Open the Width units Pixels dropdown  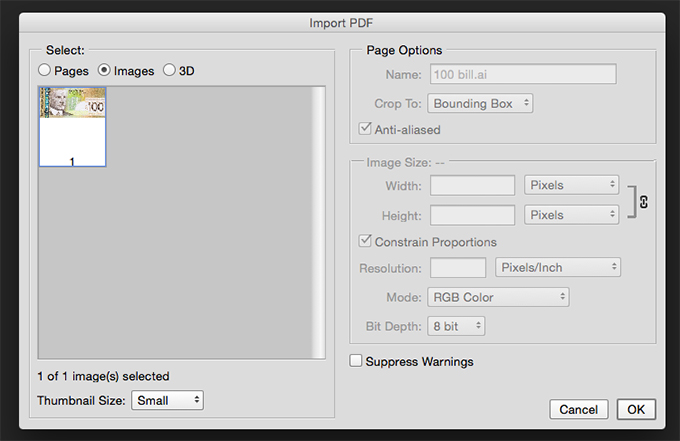[x=571, y=185]
